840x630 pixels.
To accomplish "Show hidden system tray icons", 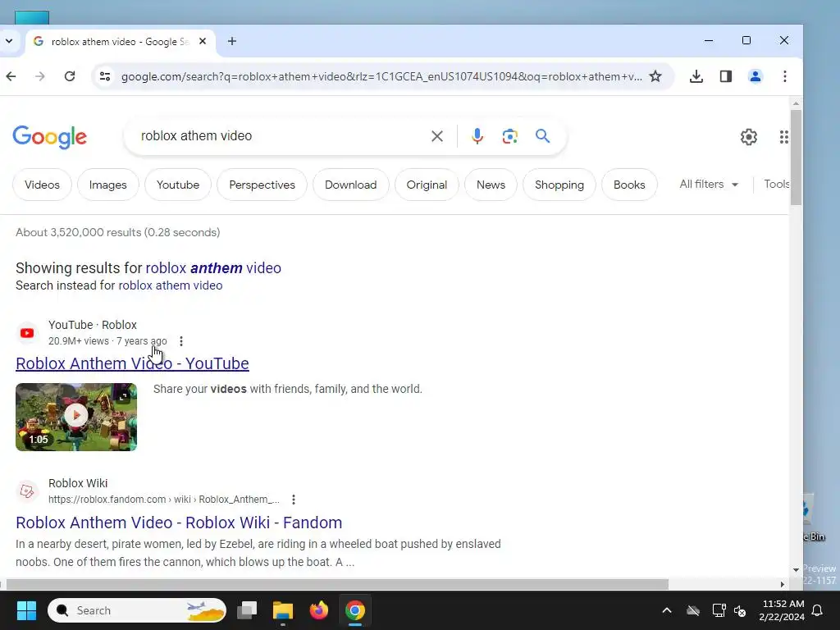I will (666, 610).
